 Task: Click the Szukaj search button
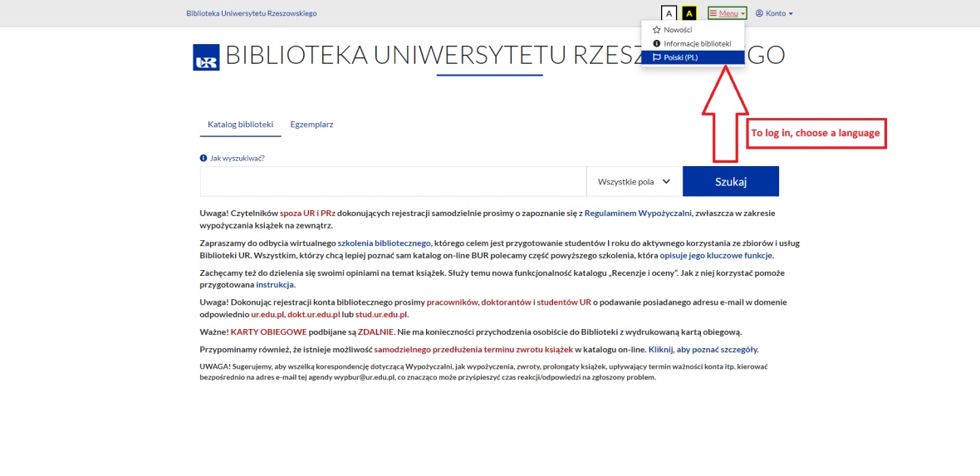click(x=731, y=181)
